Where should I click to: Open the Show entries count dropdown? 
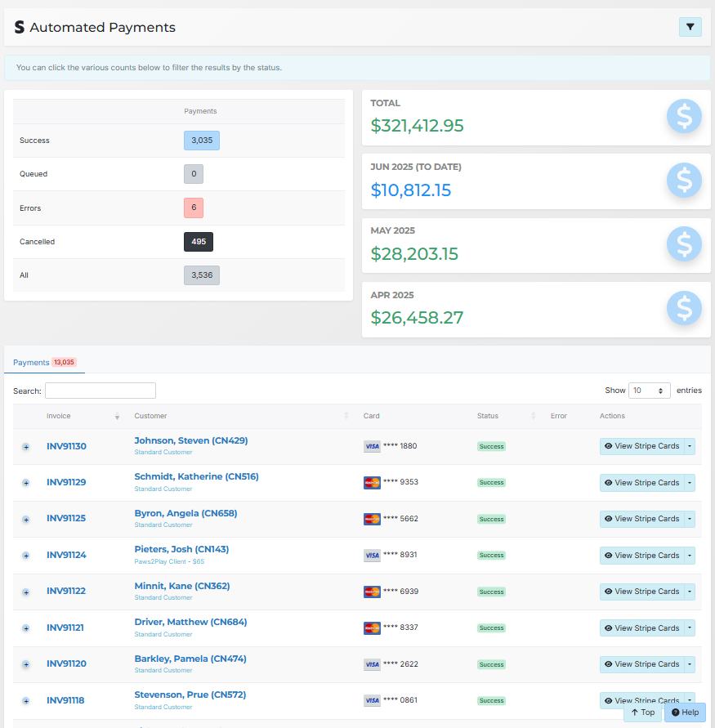pos(650,391)
